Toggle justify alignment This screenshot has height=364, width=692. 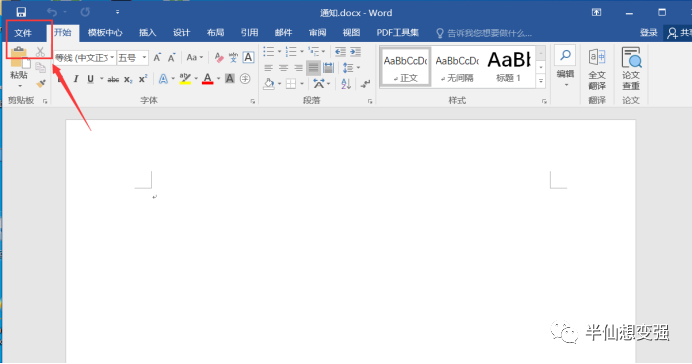[313, 68]
